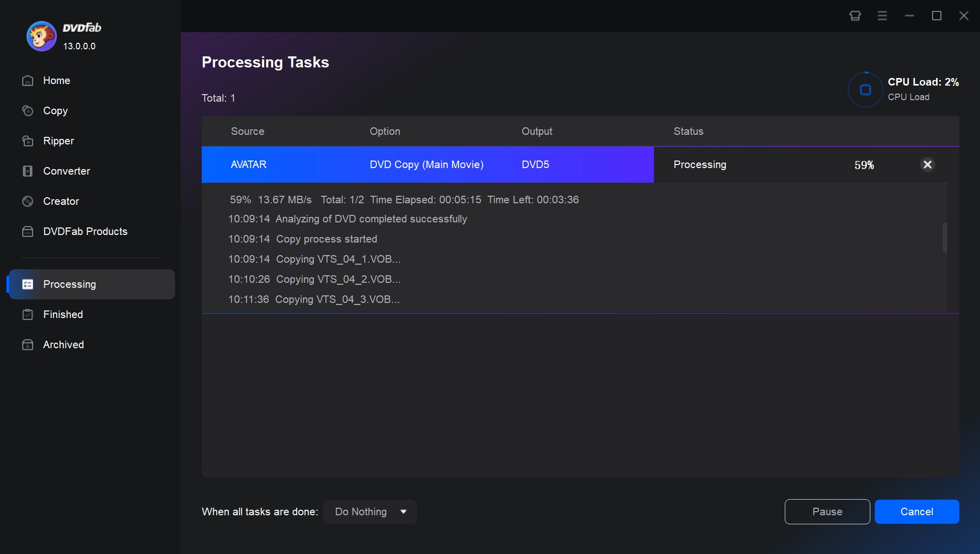Select the Archived sidebar icon
This screenshot has width=980, height=554.
click(x=28, y=344)
